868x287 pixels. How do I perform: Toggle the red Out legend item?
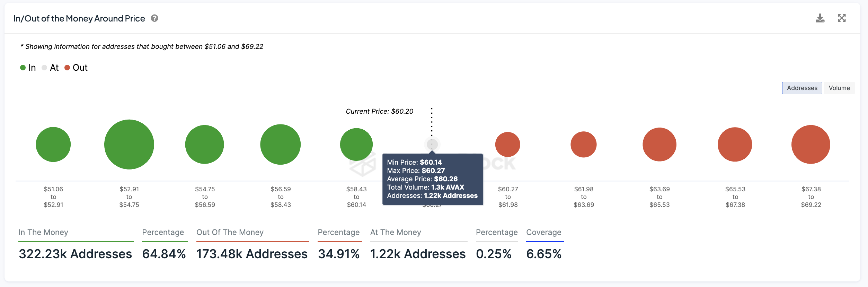pos(76,68)
